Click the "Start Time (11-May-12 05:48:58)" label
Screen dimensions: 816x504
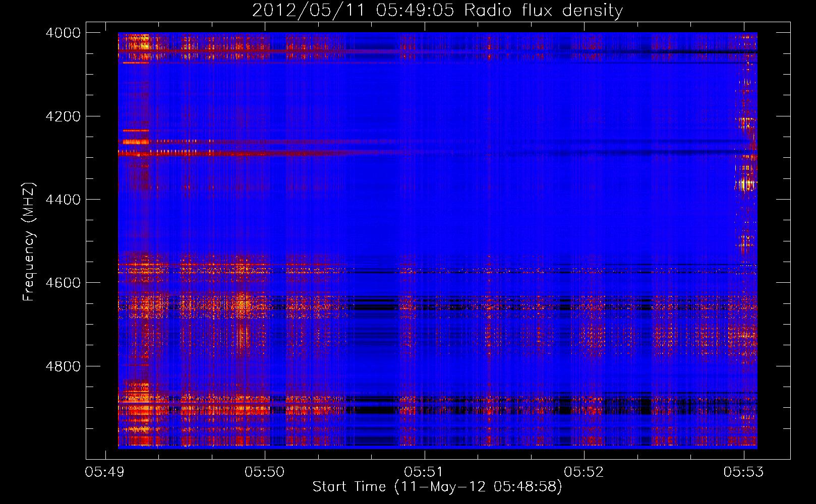pos(437,487)
